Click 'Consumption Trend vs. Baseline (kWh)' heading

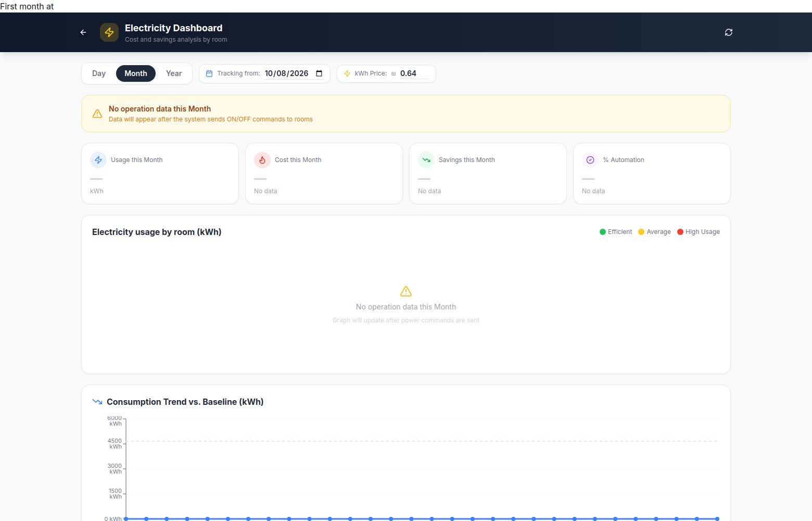[x=185, y=402]
